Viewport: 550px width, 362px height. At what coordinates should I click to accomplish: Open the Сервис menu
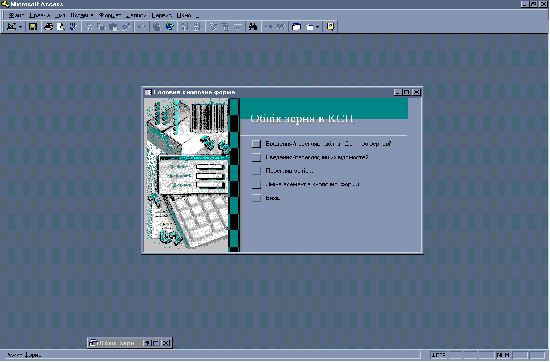tap(161, 15)
